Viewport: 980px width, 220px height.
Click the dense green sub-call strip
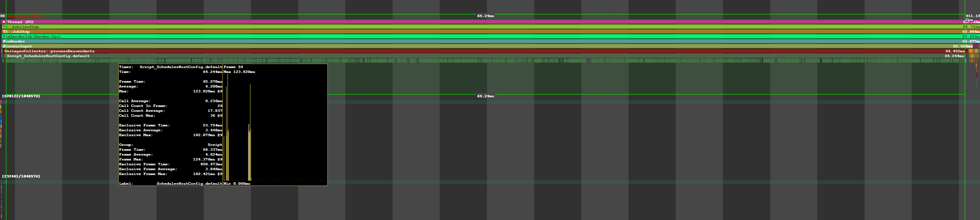point(485,60)
